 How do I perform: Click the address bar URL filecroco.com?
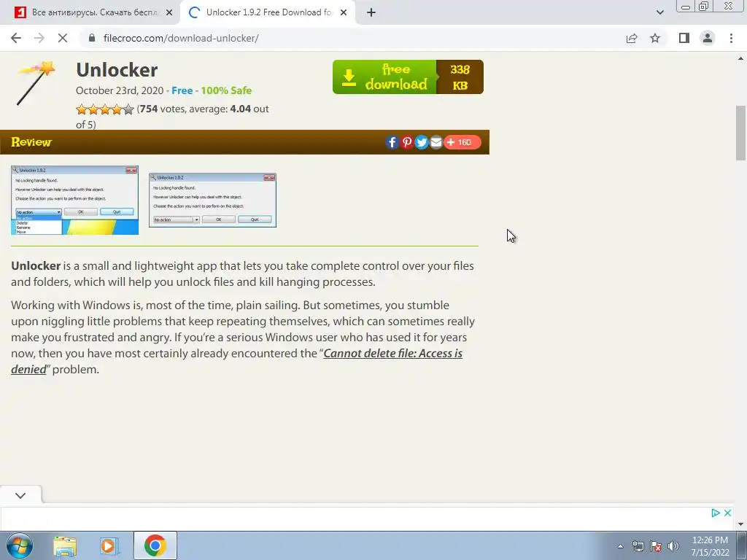click(x=181, y=38)
